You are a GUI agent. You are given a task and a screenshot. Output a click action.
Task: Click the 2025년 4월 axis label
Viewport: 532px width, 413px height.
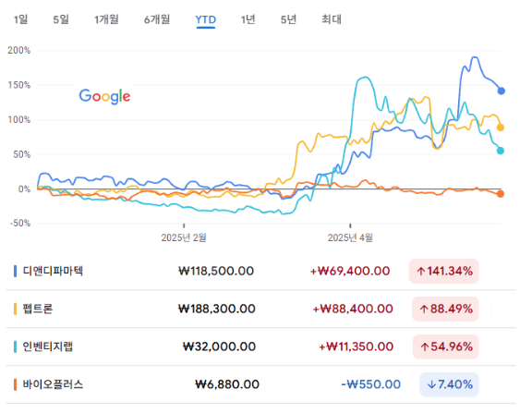click(350, 237)
